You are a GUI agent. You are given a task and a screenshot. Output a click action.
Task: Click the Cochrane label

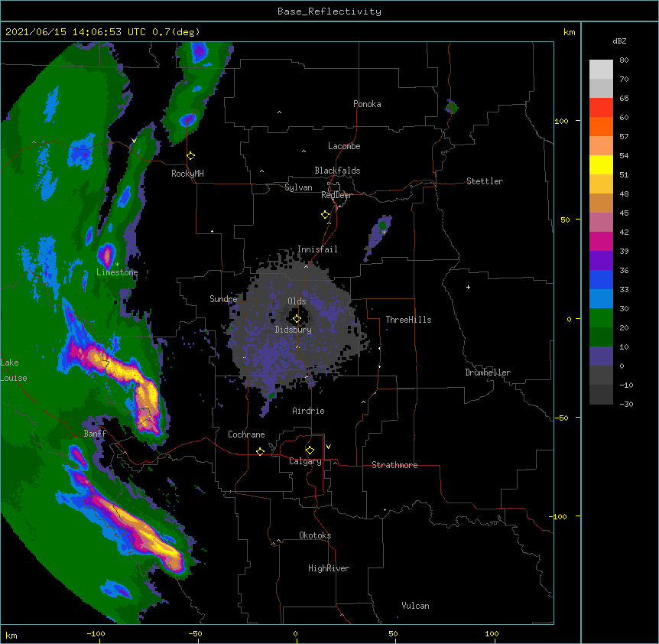[x=246, y=434]
